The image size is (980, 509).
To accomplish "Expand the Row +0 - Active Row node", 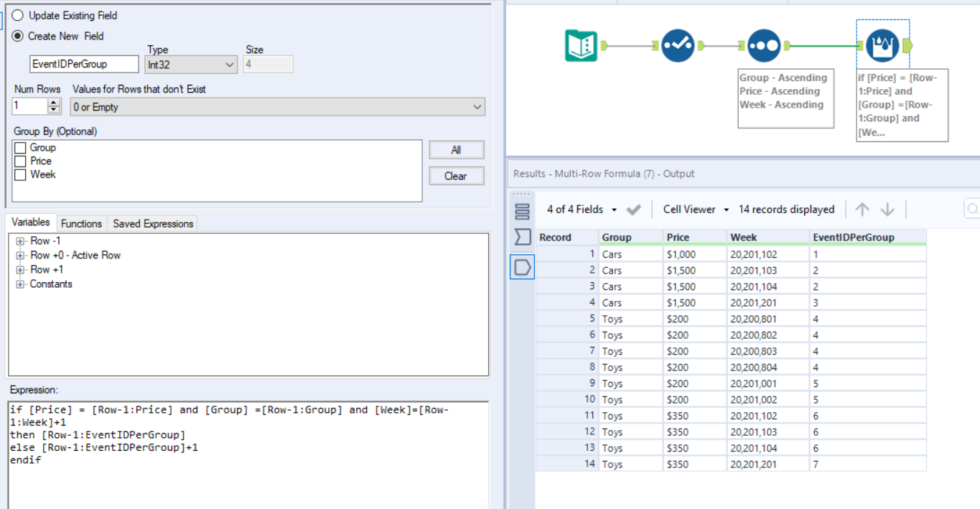I will 20,256.
